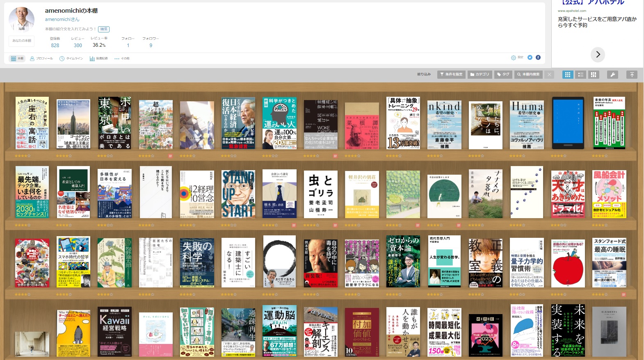The width and height of the screenshot is (644, 360).
Task: Go to the タイムライン tab
Action: coord(71,59)
